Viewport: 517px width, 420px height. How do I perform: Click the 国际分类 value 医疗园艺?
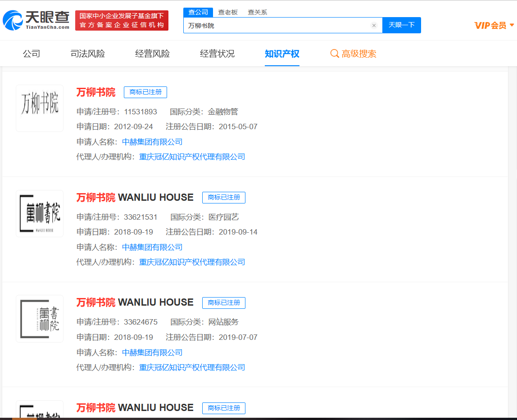coord(223,217)
